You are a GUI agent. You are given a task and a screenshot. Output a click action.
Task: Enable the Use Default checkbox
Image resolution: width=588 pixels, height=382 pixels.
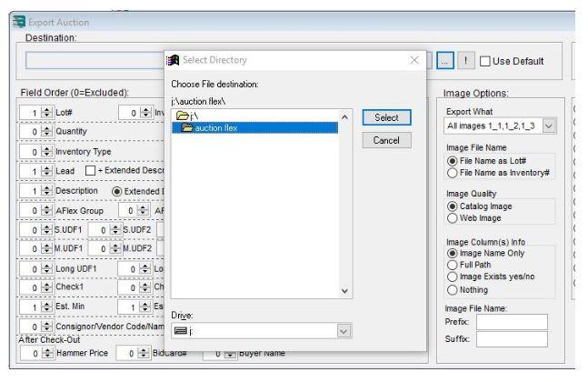point(485,61)
